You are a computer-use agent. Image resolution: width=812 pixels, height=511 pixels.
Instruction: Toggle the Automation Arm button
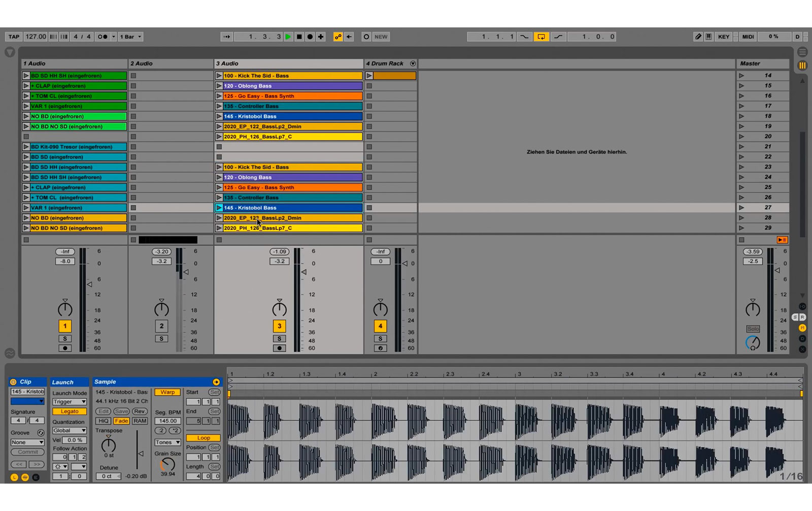(x=338, y=37)
